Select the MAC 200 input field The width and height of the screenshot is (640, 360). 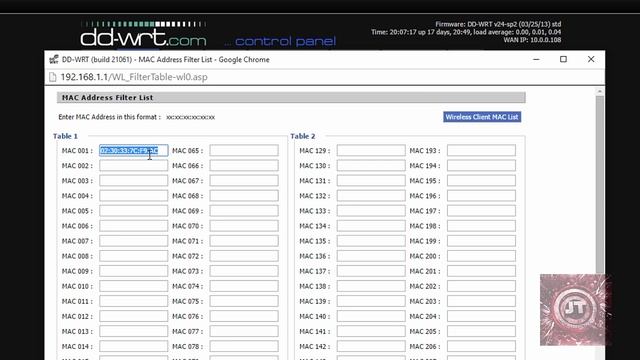pos(481,256)
